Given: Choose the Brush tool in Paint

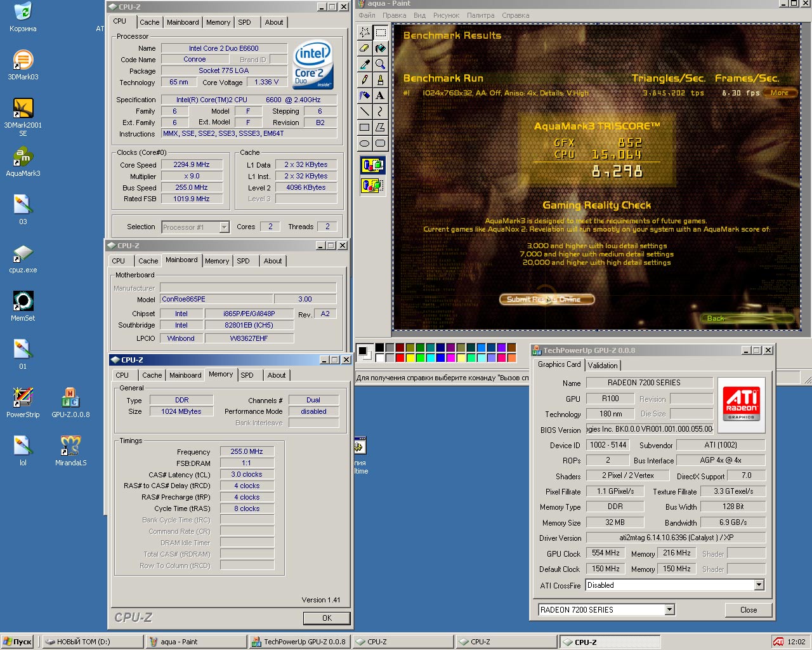Looking at the screenshot, I should pyautogui.click(x=381, y=79).
